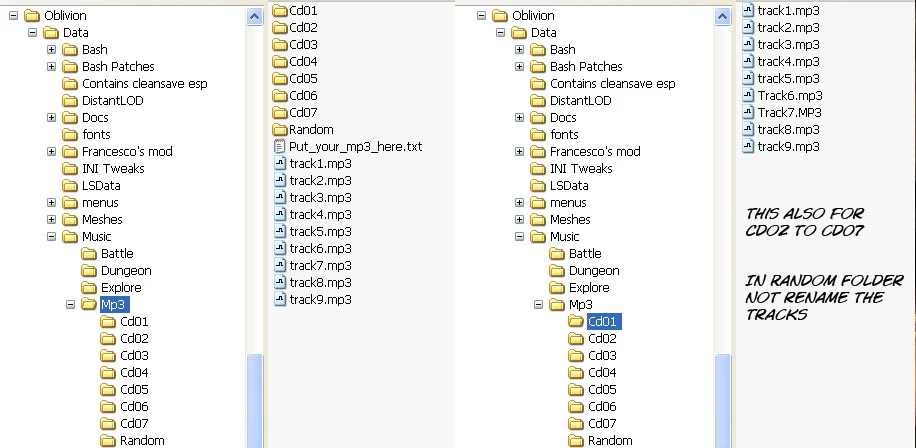Select Cd07 under Mp3 in right tree
The height and width of the screenshot is (448, 916).
coord(602,423)
